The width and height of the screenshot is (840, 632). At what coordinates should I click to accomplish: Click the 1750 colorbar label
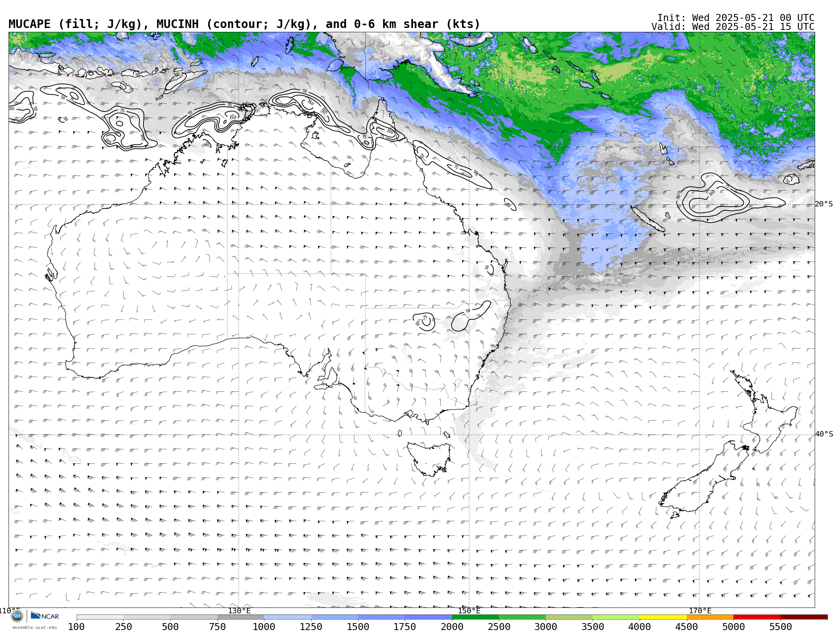coord(405,627)
